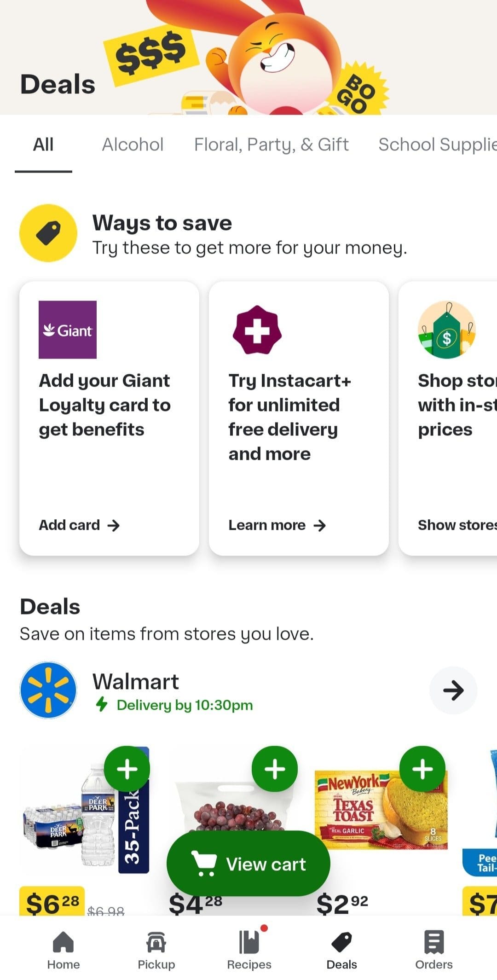
Task: Expand Walmart deals with arrow button
Action: click(x=453, y=690)
